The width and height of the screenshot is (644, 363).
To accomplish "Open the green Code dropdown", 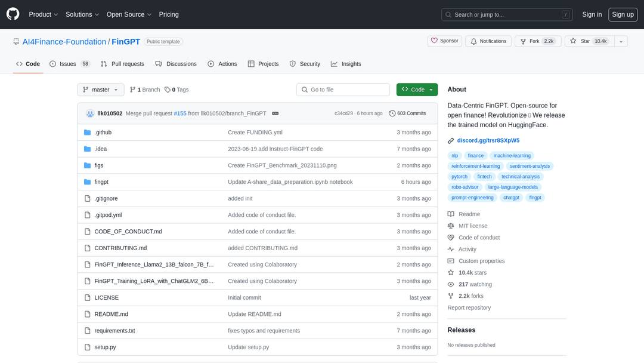I will [x=417, y=90].
